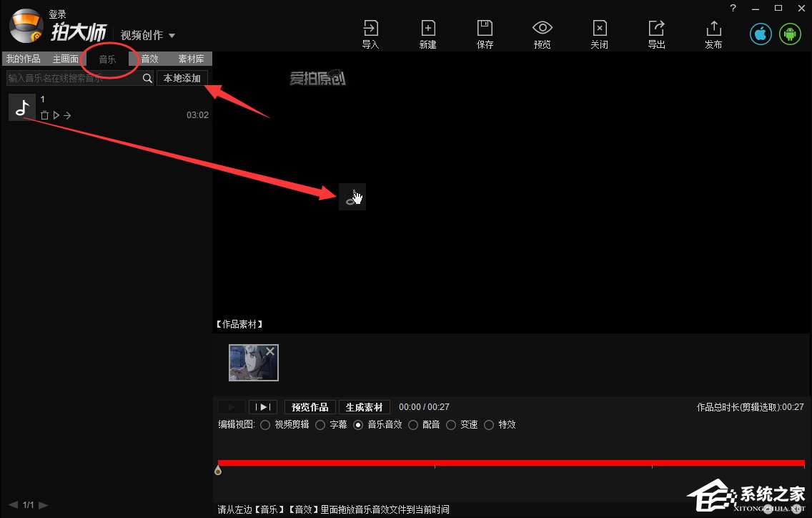
Task: Switch to the 我的作品 tab
Action: click(24, 59)
